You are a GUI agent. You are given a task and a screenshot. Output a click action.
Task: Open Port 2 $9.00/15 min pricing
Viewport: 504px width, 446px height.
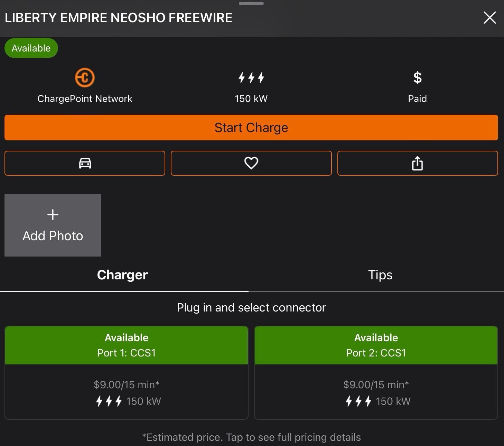click(x=376, y=384)
